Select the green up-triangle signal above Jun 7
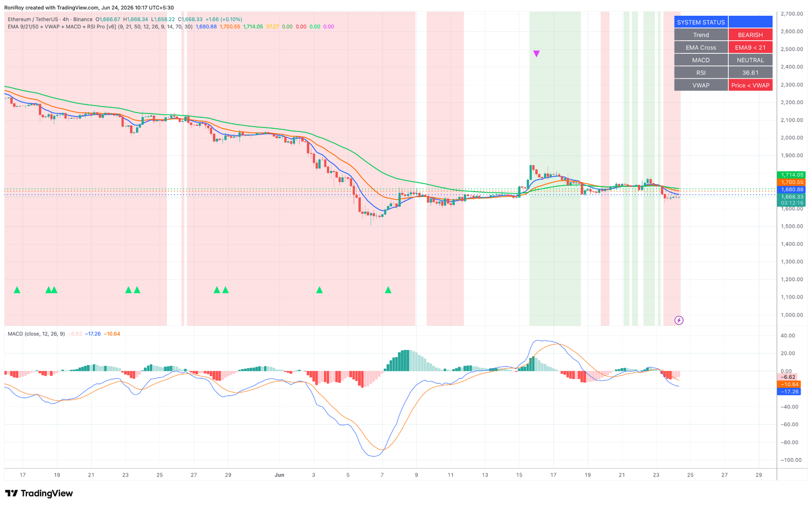 [x=388, y=290]
